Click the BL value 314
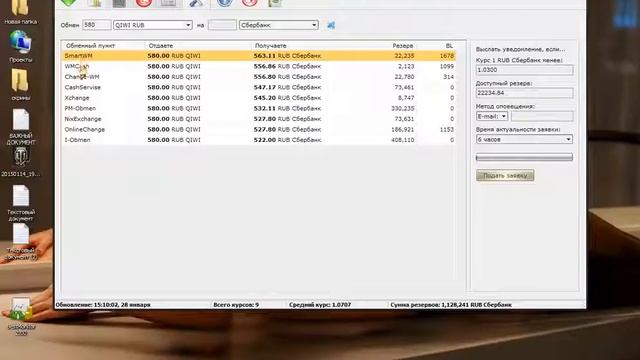Image resolution: width=640 pixels, height=360 pixels. pyautogui.click(x=449, y=77)
